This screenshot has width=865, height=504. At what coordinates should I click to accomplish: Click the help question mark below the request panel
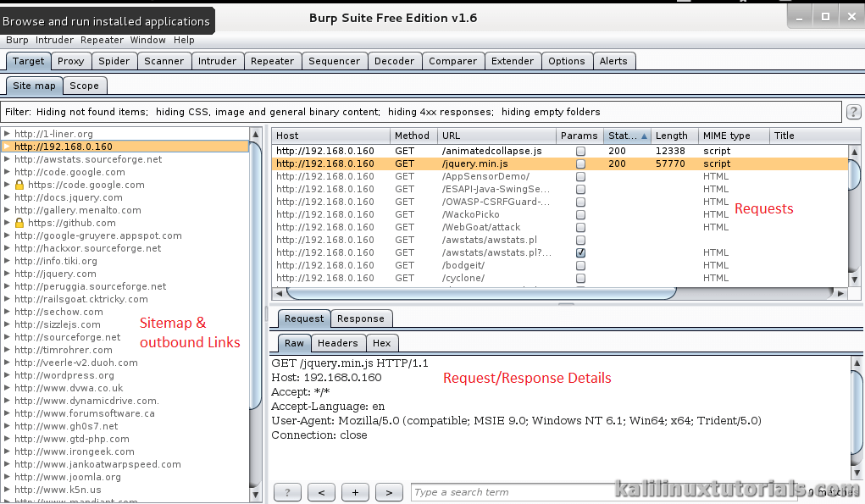pos(286,492)
